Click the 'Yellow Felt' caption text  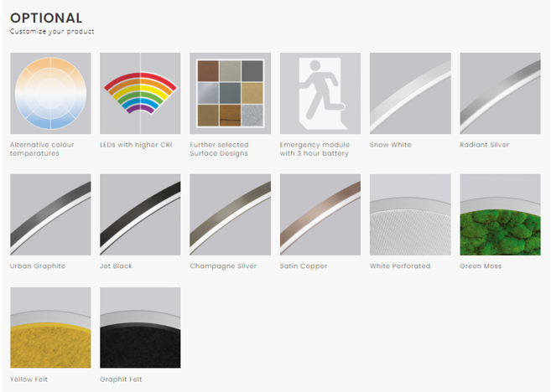(29, 379)
